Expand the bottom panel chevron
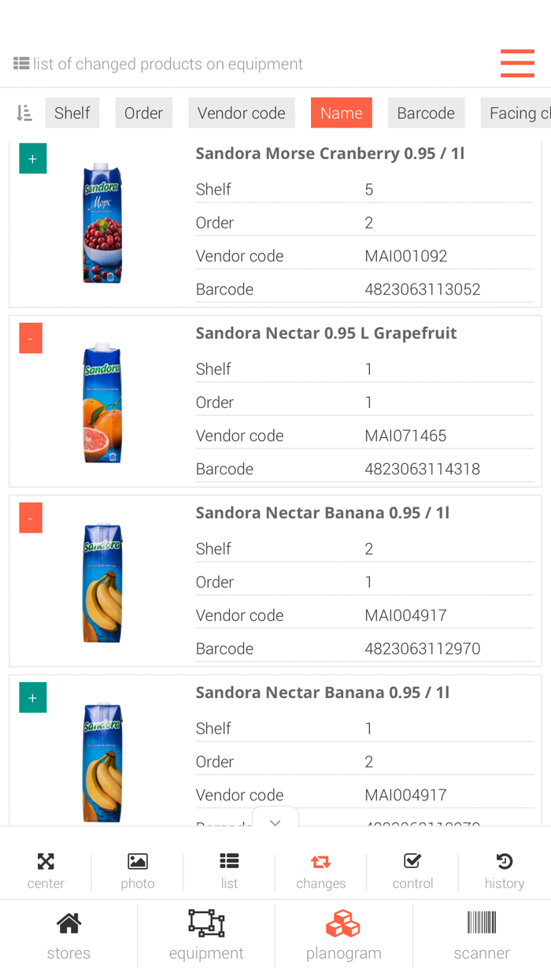This screenshot has height=980, width=551. tap(275, 822)
